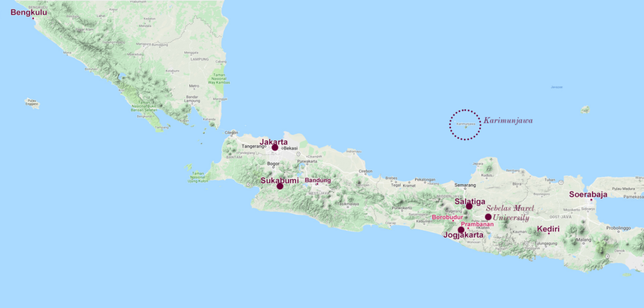This screenshot has width=644, height=308.
Task: Click the marker dot beside Sebelas Maret University
Action: pyautogui.click(x=488, y=217)
